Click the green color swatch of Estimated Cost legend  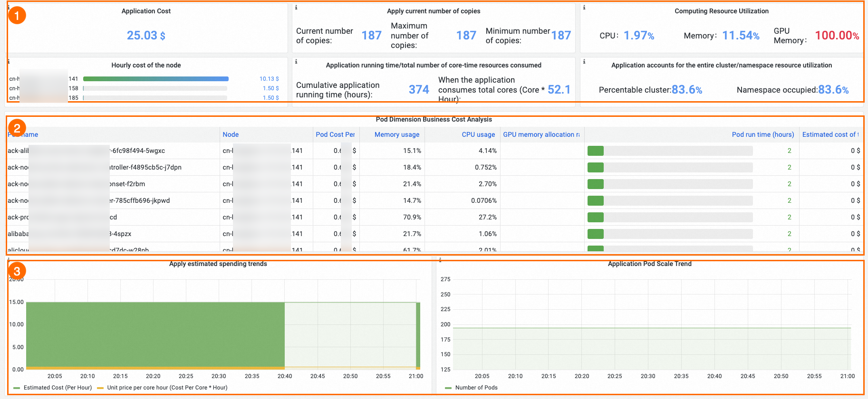coord(17,388)
